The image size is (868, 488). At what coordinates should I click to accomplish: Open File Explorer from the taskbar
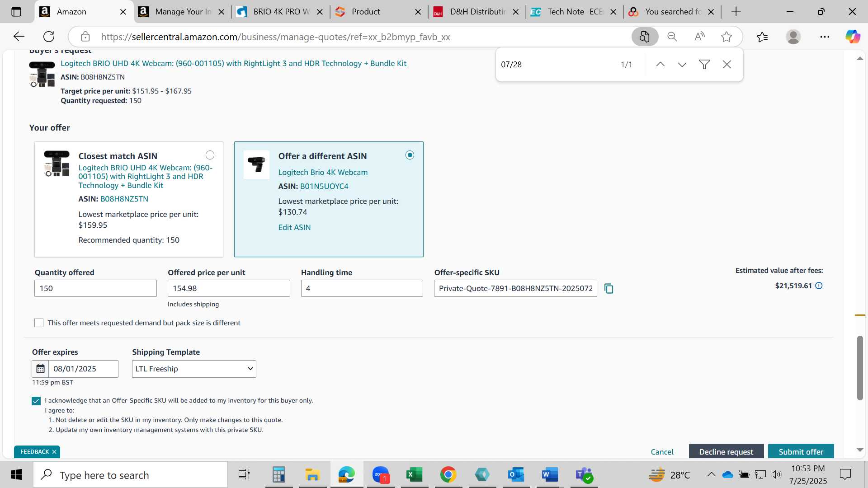pyautogui.click(x=312, y=474)
